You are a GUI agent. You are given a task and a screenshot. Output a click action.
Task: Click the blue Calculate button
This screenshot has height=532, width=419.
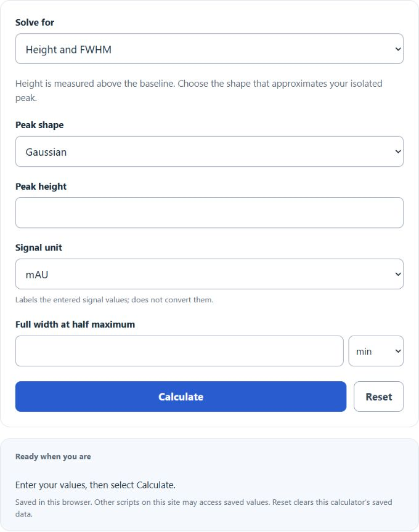click(181, 397)
